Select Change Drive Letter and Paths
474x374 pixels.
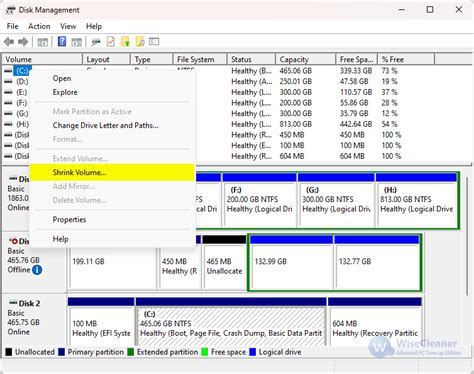coord(112,125)
